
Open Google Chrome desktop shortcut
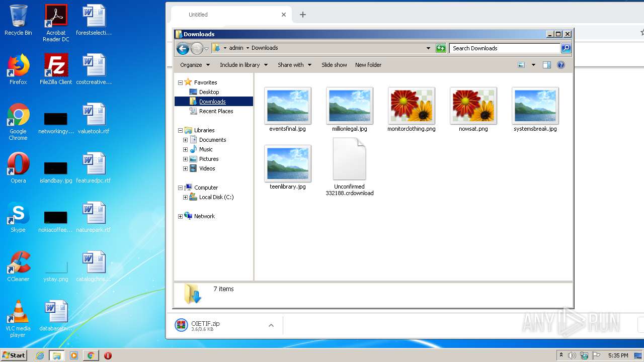click(18, 122)
